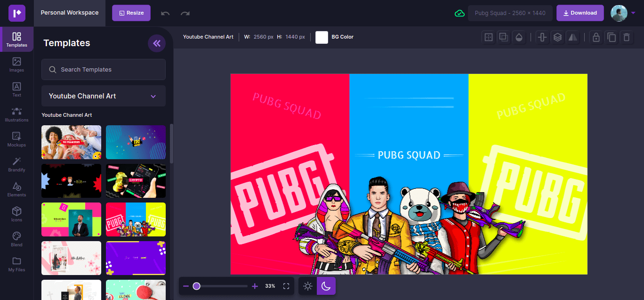The height and width of the screenshot is (300, 644).
Task: Select the clown template thumbnail
Action: pos(136,290)
